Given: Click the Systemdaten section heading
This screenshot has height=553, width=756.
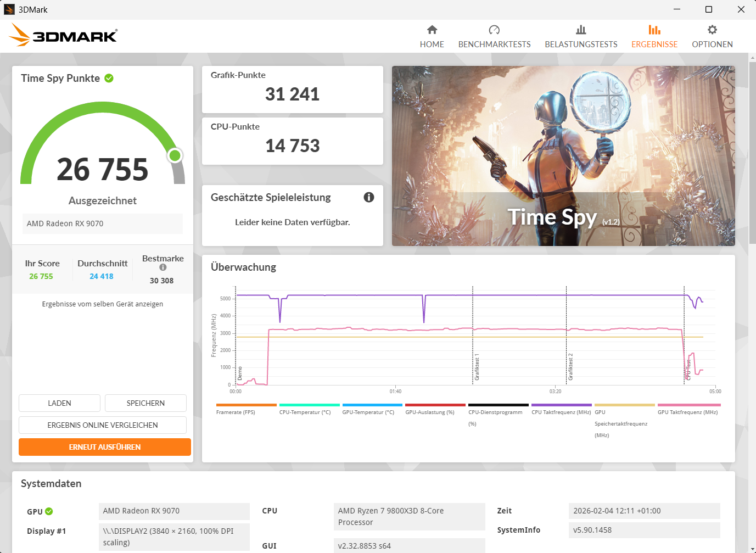Looking at the screenshot, I should click(51, 484).
